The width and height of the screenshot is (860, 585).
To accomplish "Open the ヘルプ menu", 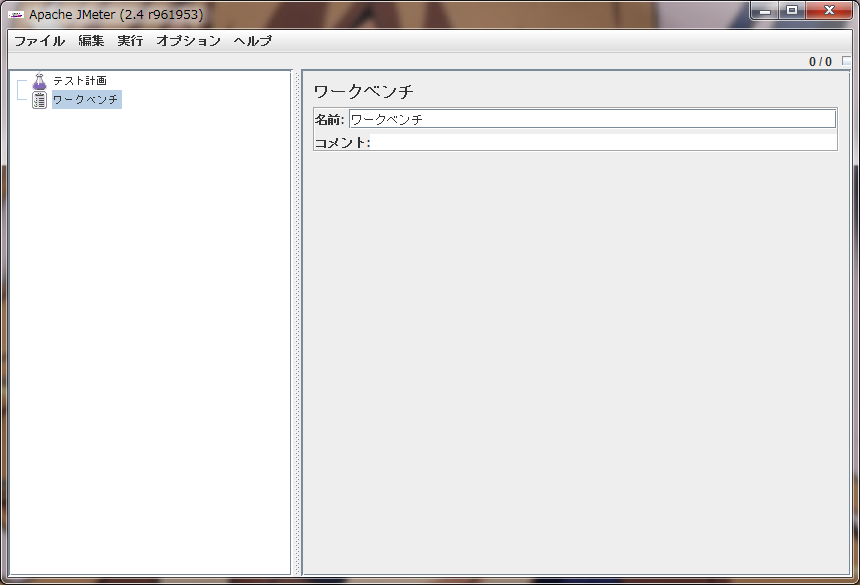I will tap(252, 41).
